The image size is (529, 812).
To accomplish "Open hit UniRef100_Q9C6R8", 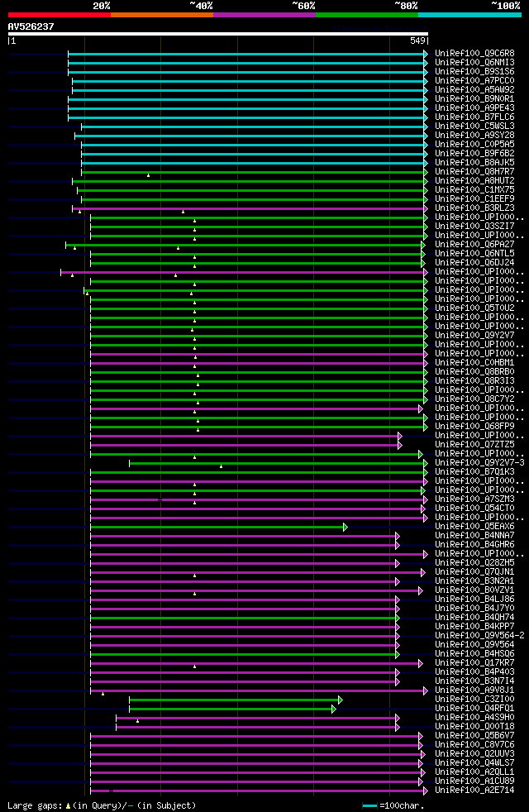I will 474,54.
